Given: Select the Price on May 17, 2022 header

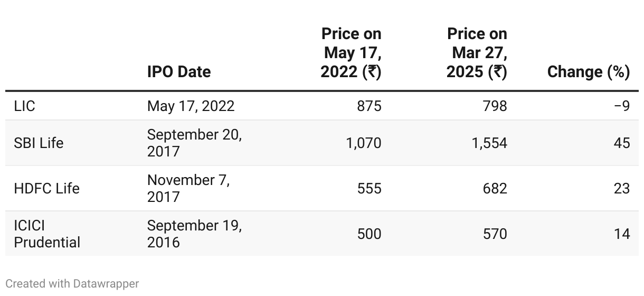Looking at the screenshot, I should [x=351, y=53].
